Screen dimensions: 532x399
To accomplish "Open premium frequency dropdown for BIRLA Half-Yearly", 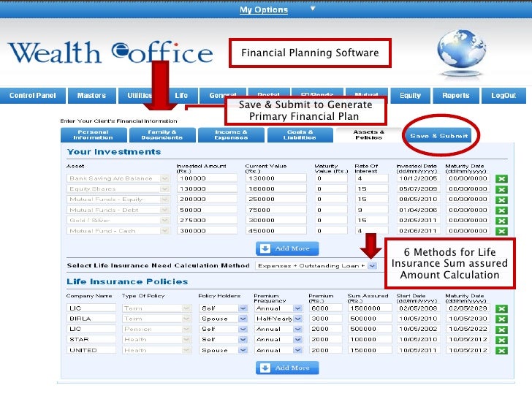I will pyautogui.click(x=297, y=319).
